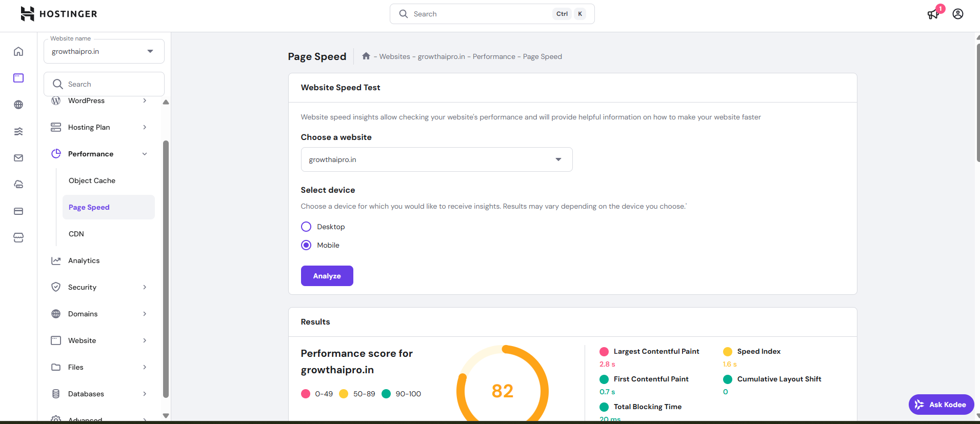
Task: Expand the Files section chevron
Action: pos(145,367)
